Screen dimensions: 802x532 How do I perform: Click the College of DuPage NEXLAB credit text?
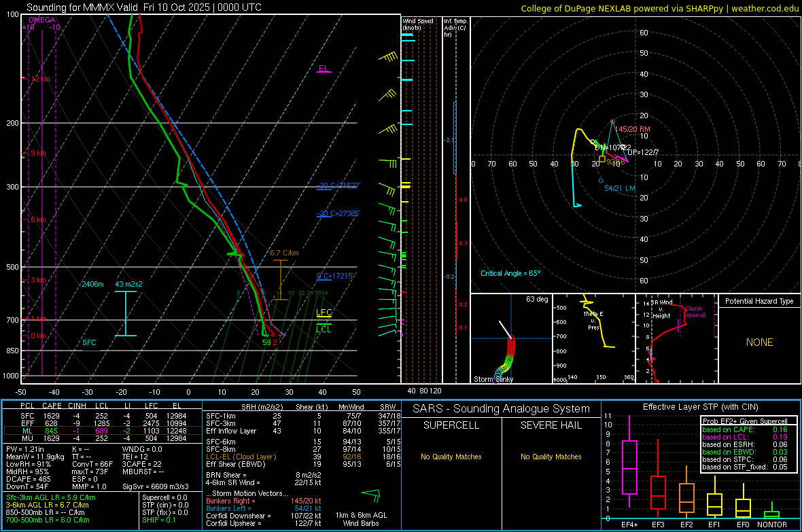(x=659, y=8)
